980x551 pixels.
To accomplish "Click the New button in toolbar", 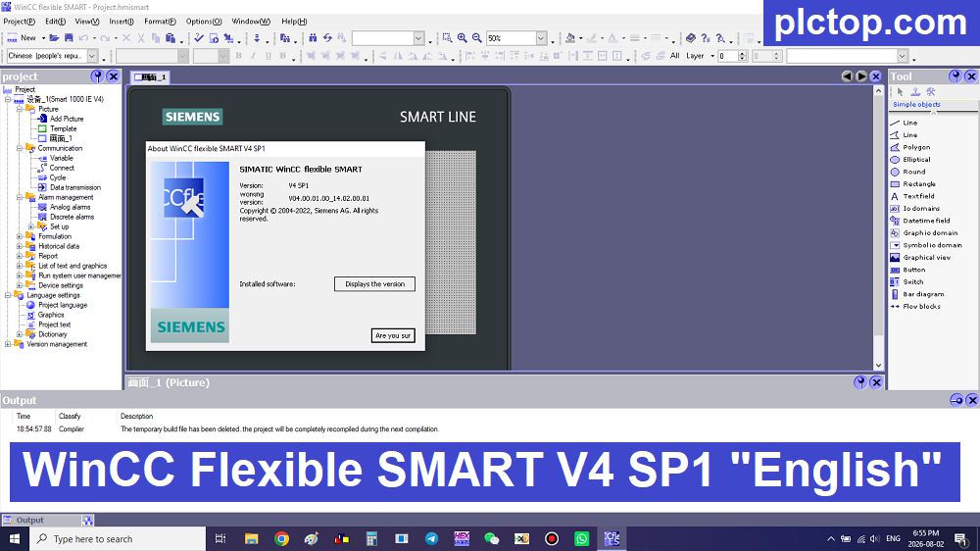I will [23, 38].
